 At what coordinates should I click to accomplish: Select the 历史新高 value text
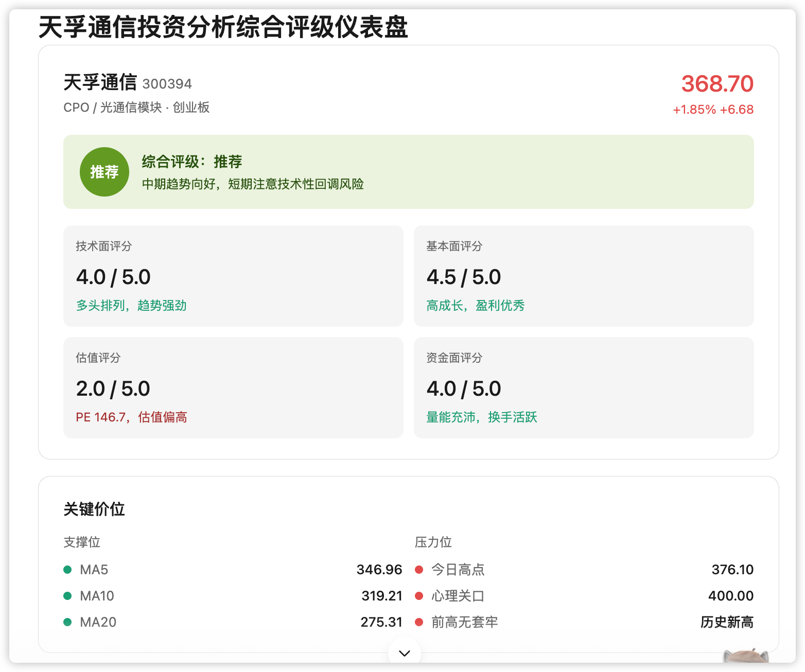[x=727, y=622]
